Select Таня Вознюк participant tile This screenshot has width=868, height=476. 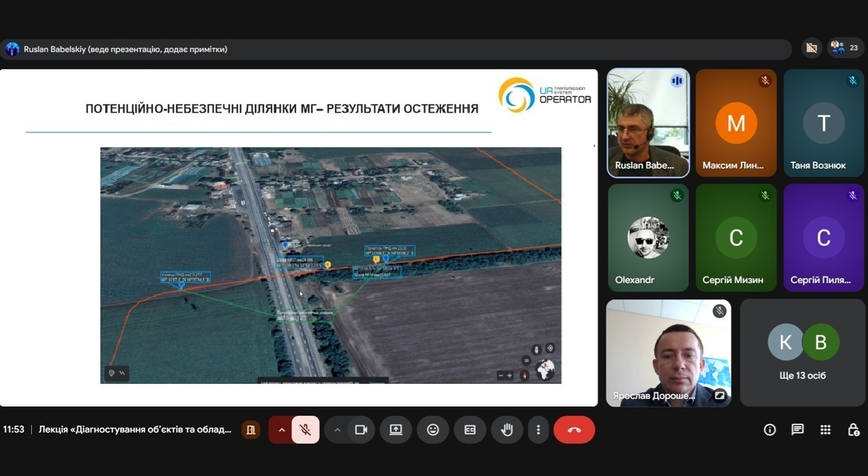[824, 123]
